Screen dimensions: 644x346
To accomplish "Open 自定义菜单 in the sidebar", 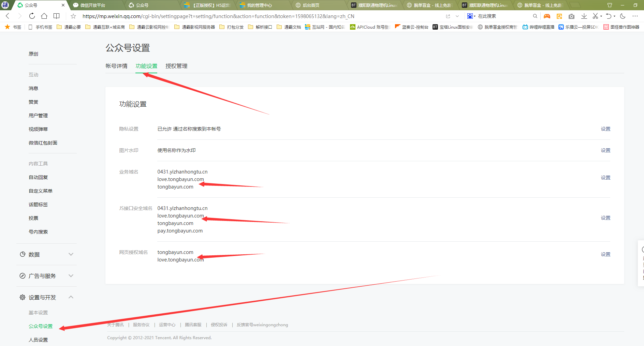I will pyautogui.click(x=41, y=191).
